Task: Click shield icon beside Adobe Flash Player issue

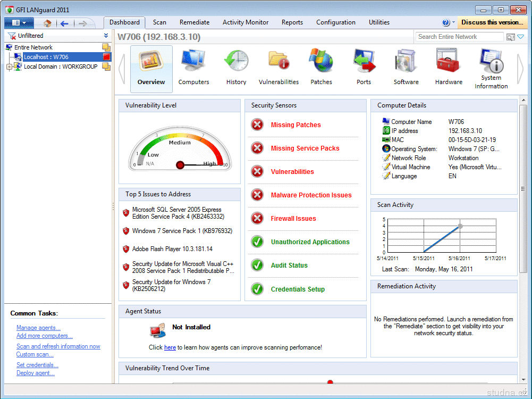Action: 126,249
